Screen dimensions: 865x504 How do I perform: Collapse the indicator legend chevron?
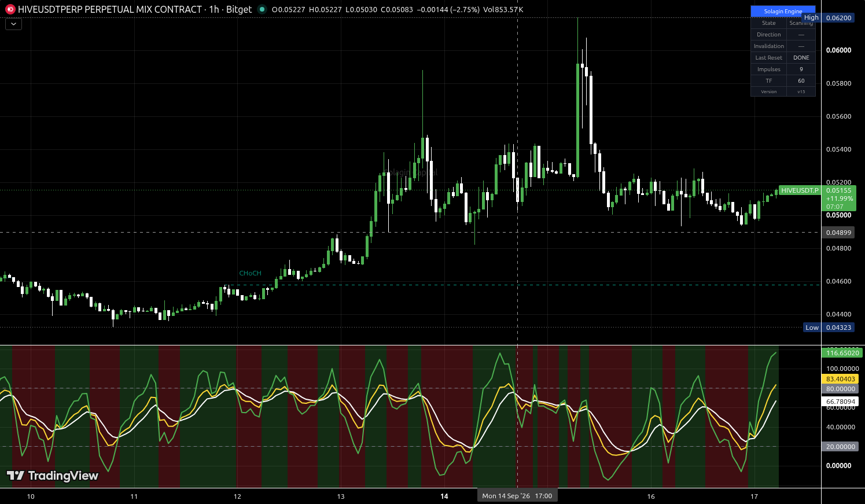(x=13, y=24)
